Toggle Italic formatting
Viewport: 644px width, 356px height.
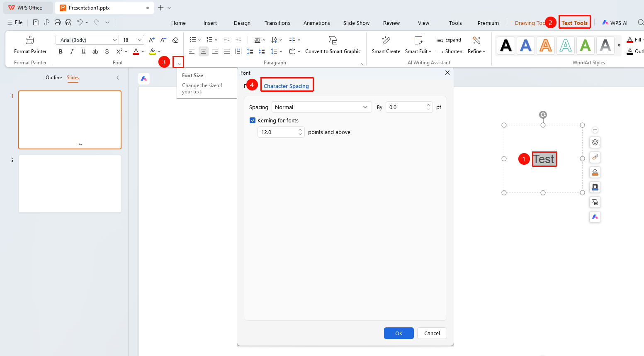[72, 51]
